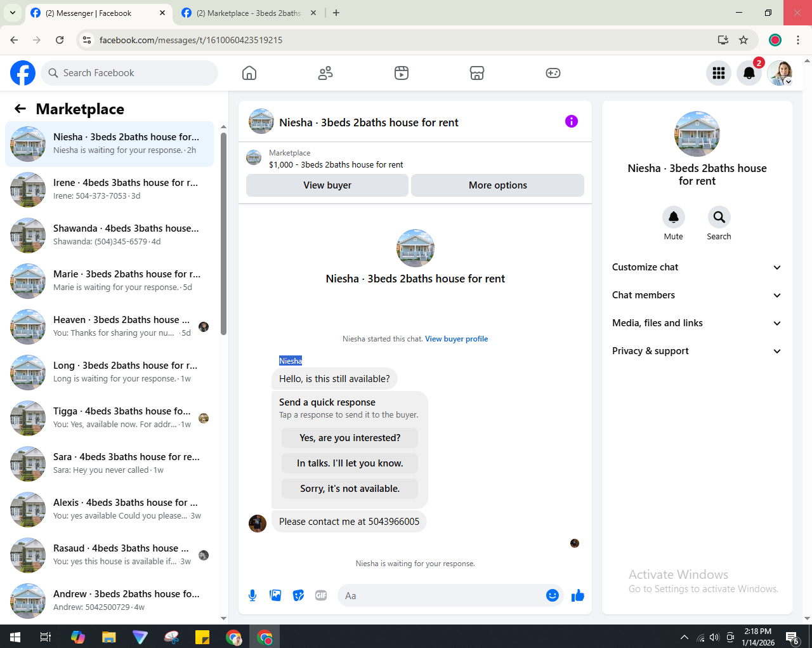
Task: Click the address bar URL
Action: [191, 40]
